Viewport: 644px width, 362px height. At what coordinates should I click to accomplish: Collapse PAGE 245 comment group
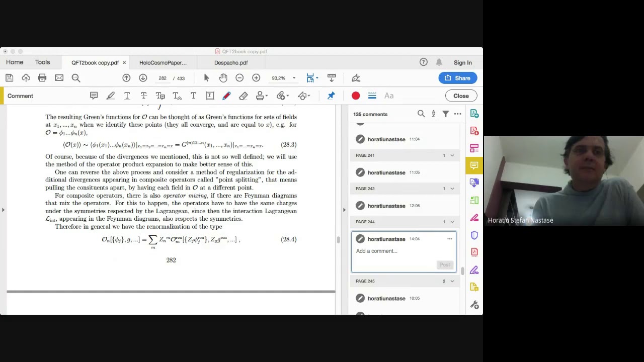[452, 281]
